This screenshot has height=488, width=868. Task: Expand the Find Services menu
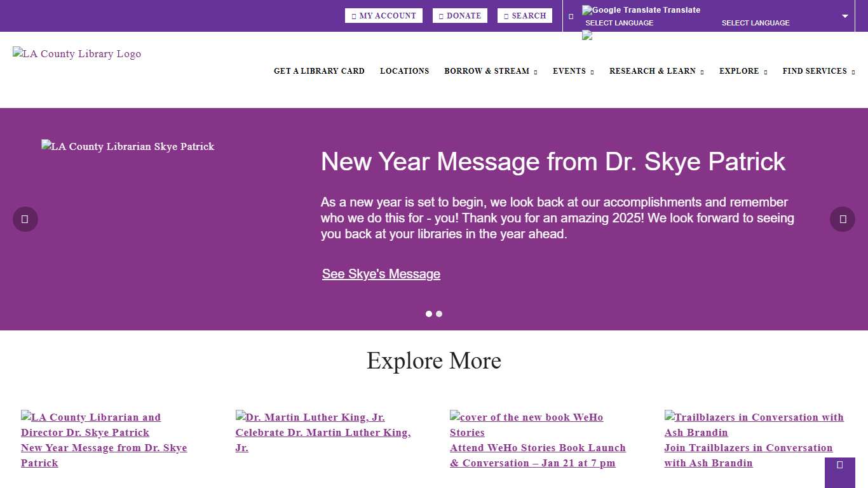click(818, 71)
